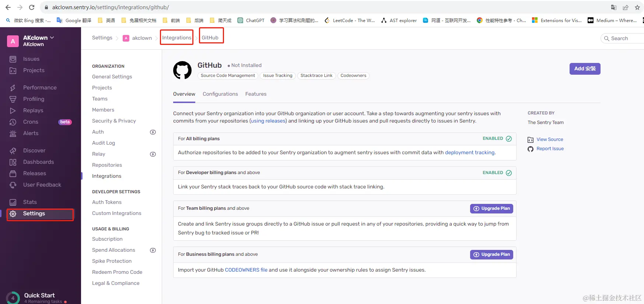This screenshot has height=304, width=644.
Task: Open the LeetCode bookmark
Action: (x=349, y=21)
